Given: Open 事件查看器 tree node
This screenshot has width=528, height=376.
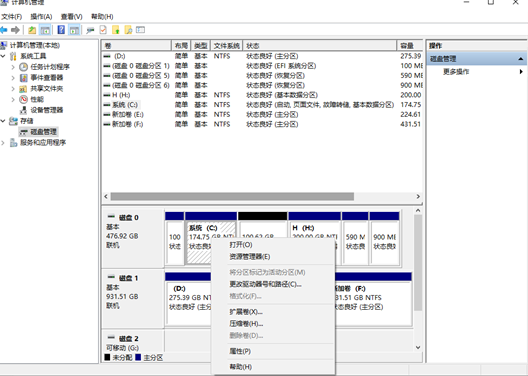Looking at the screenshot, I should (46, 78).
